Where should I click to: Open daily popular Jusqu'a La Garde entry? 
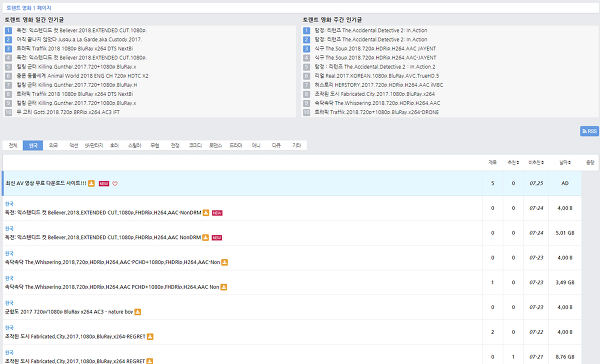(79, 39)
